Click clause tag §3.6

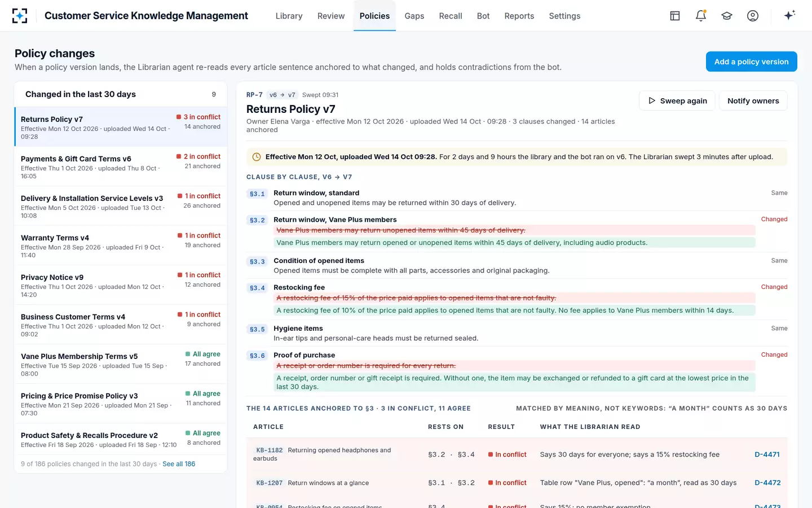(257, 356)
